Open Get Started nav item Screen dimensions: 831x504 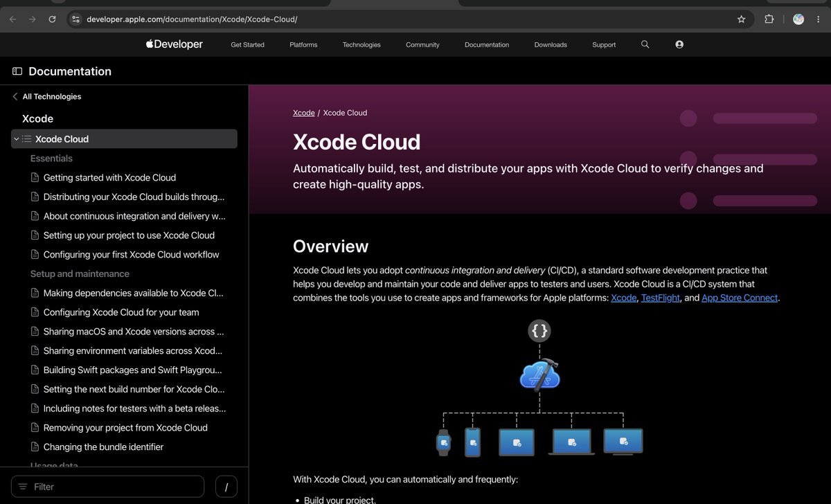coord(247,45)
